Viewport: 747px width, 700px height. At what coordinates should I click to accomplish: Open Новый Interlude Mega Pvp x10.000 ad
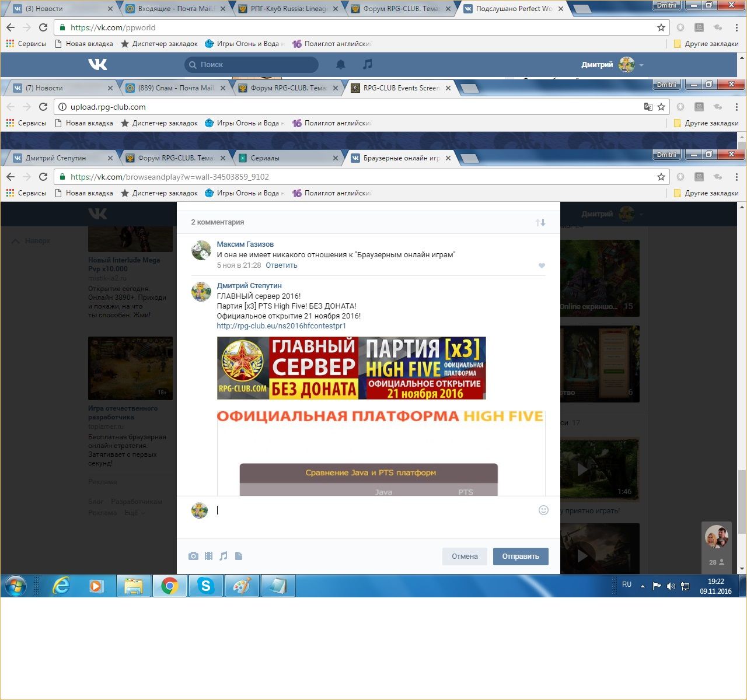pos(124,265)
